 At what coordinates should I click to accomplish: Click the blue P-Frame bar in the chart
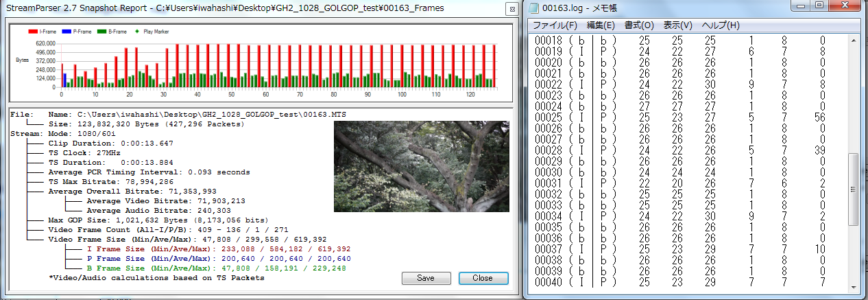[64, 80]
